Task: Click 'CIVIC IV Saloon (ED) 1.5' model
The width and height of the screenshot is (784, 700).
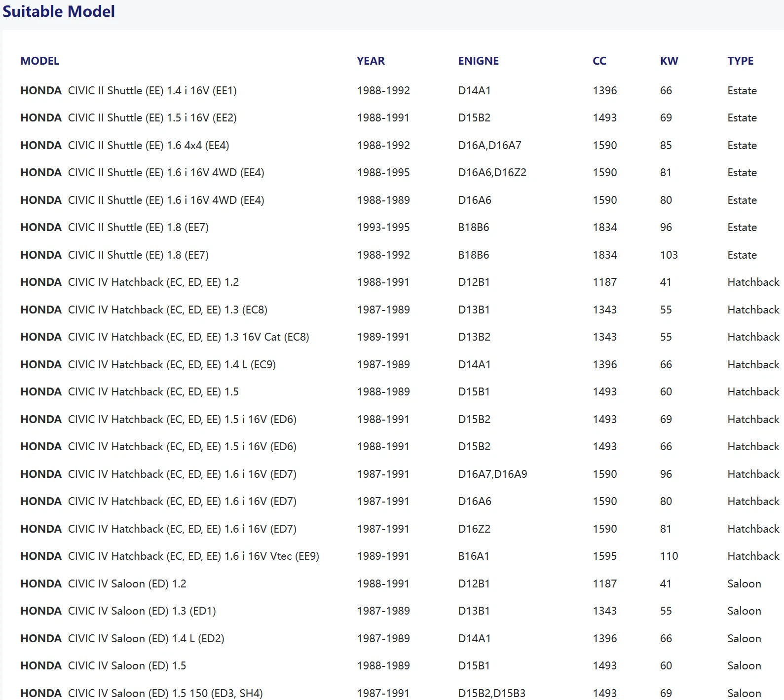Action: (127, 666)
